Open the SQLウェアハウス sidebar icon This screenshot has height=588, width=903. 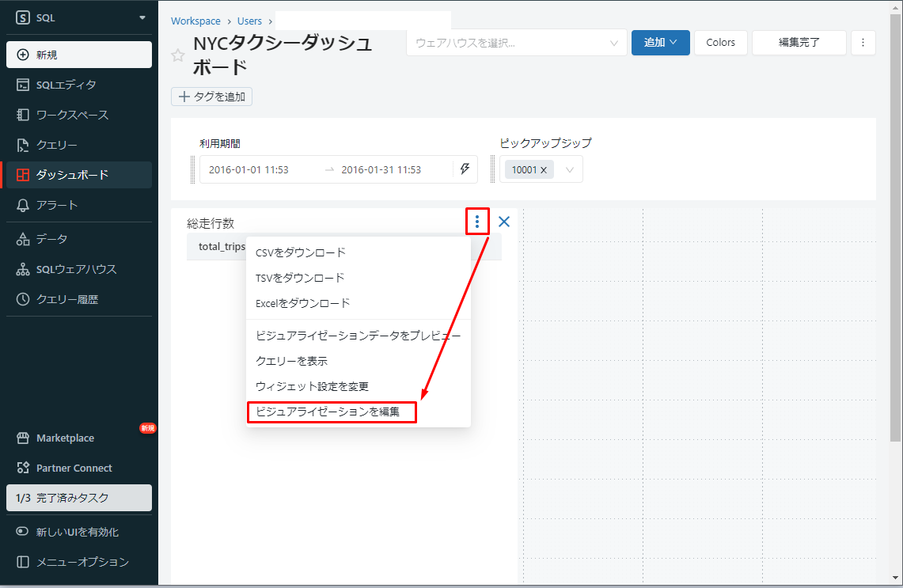tap(23, 269)
